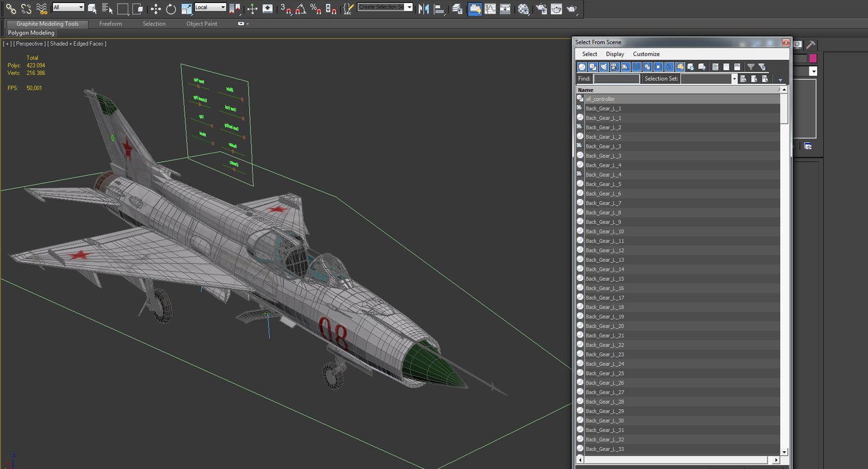The image size is (868, 469).
Task: Click the Polygon Modeling panel label
Action: tap(31, 33)
